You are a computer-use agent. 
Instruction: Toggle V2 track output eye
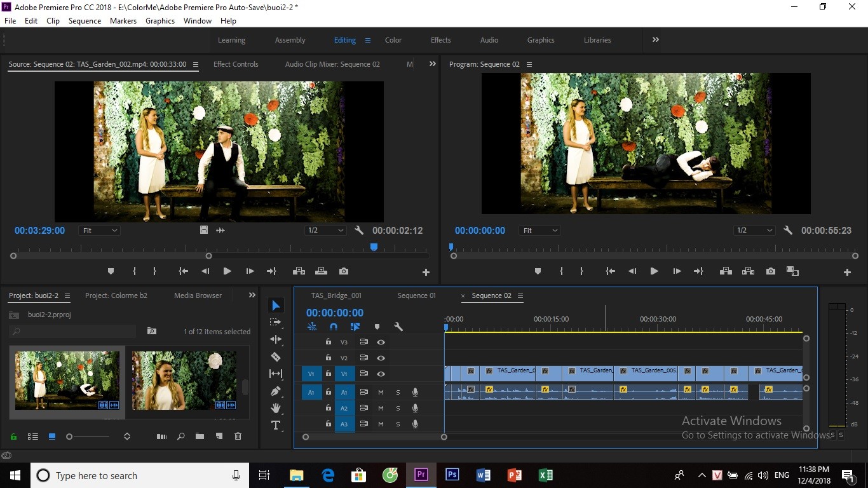point(381,358)
